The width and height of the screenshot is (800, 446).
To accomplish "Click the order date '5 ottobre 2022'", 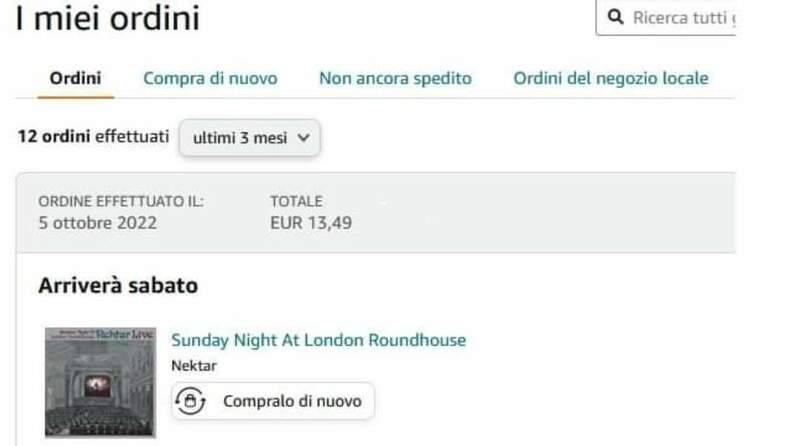I will pyautogui.click(x=97, y=223).
